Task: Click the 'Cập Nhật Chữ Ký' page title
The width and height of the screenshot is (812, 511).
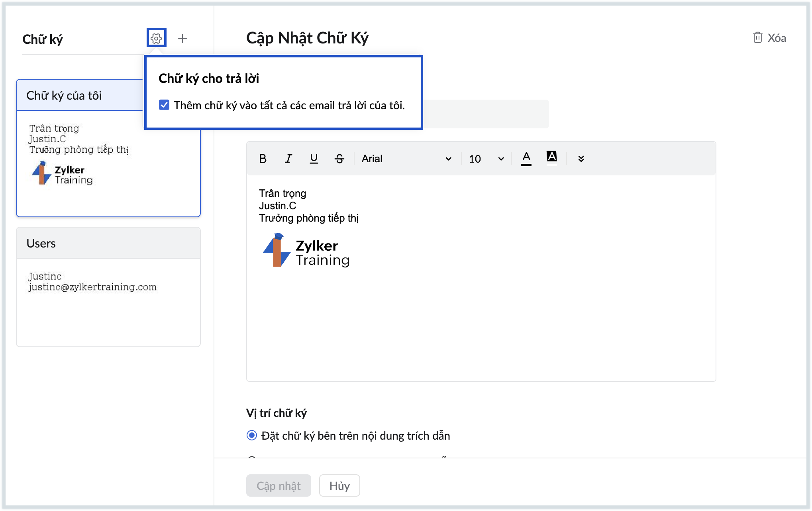Action: (x=307, y=38)
